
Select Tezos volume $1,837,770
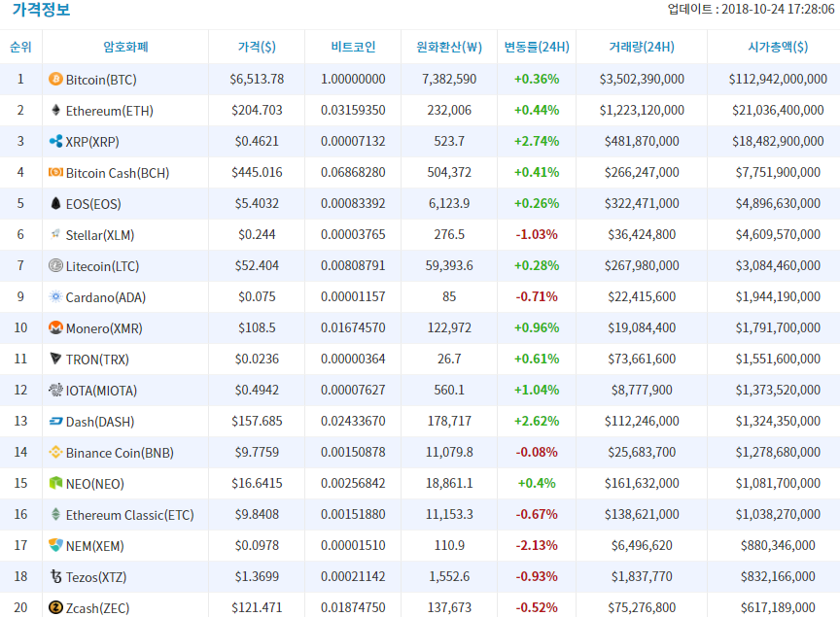pyautogui.click(x=642, y=577)
